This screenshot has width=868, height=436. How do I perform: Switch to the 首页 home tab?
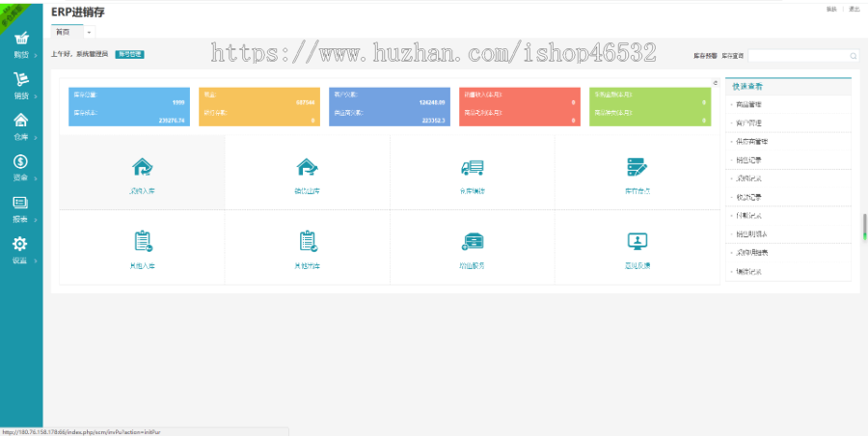[x=63, y=32]
